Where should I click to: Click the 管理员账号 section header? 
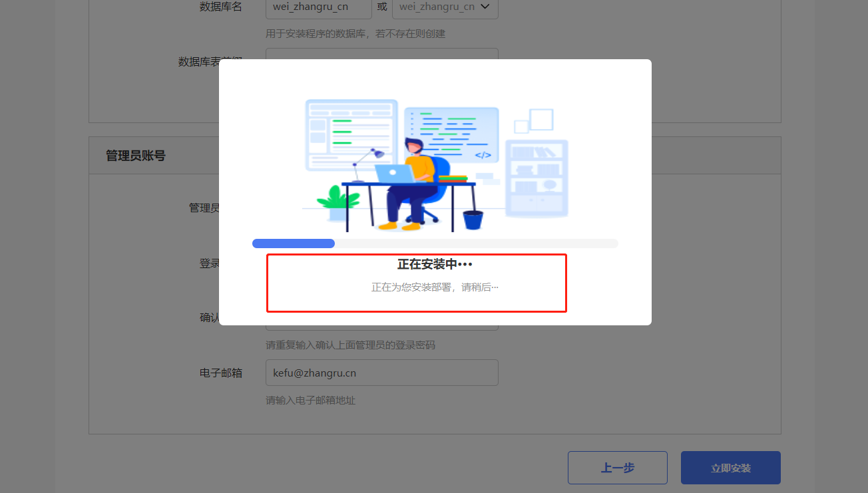(136, 156)
